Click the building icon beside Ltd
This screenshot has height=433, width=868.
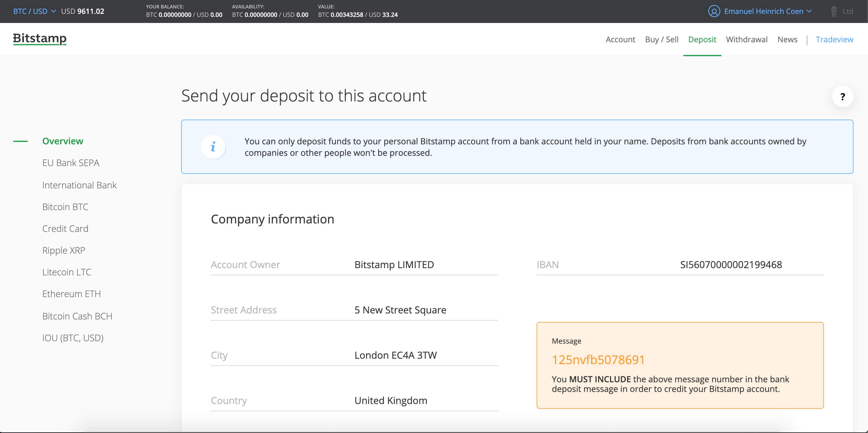(x=834, y=11)
